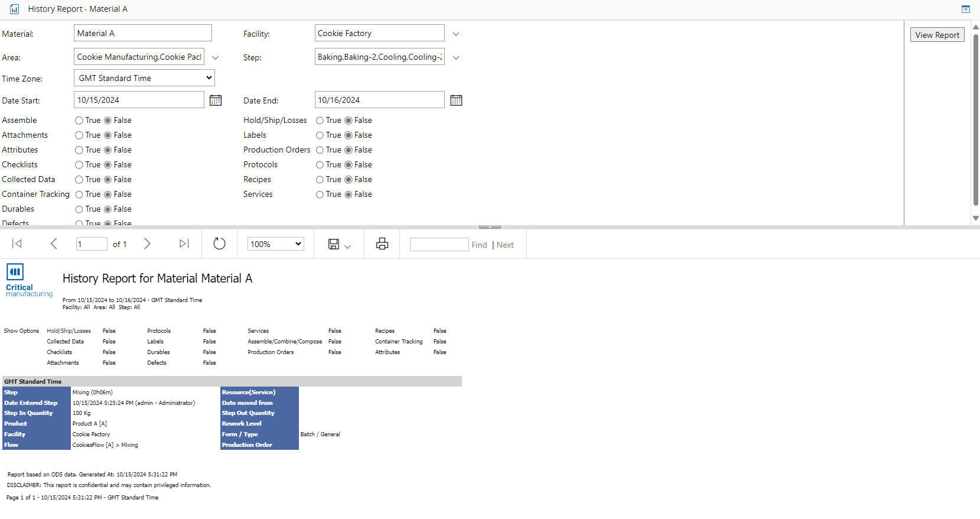Set Production Orders to True

click(320, 150)
